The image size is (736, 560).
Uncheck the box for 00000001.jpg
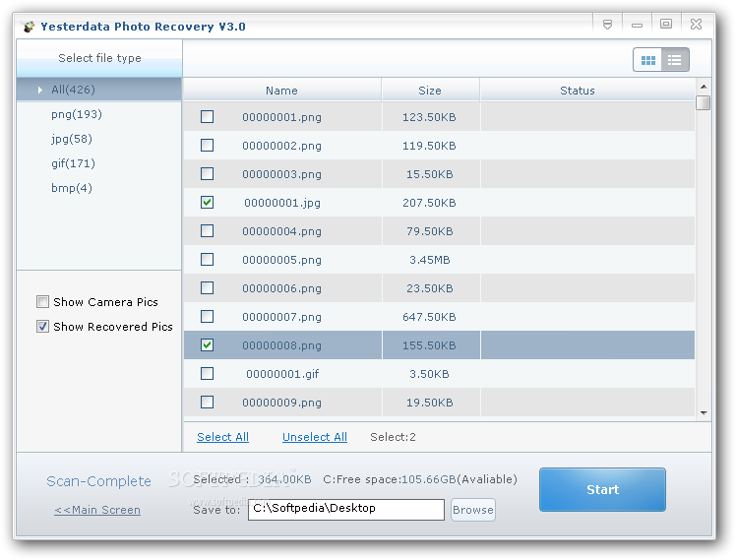click(207, 203)
